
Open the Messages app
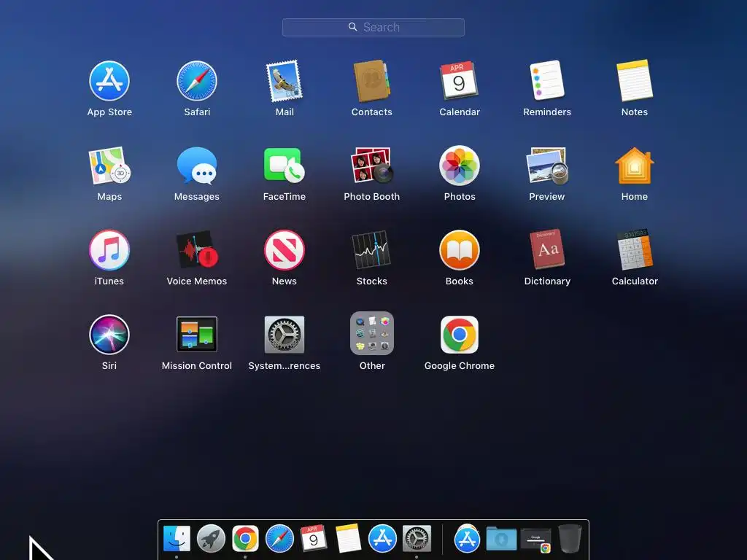coord(197,166)
